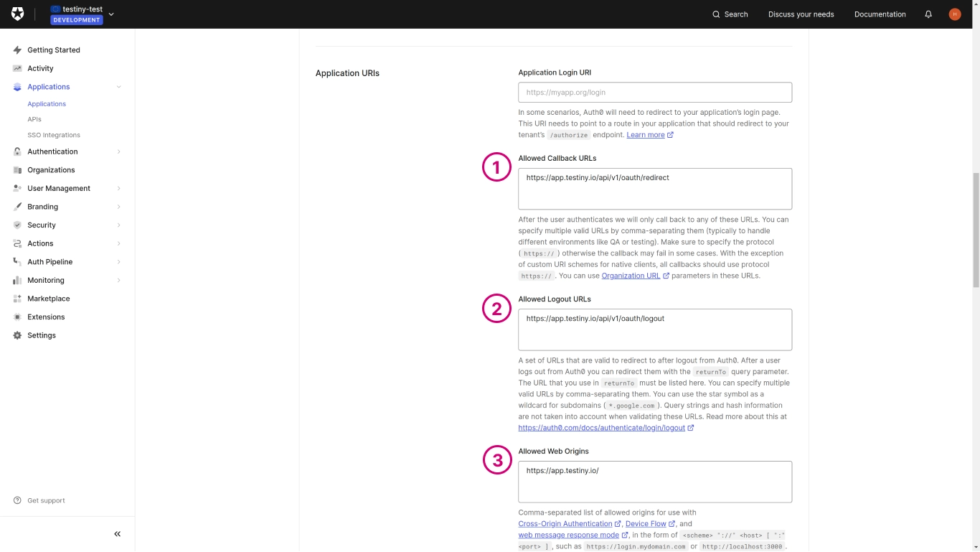Open the APIs submenu item
980x552 pixels.
(34, 119)
